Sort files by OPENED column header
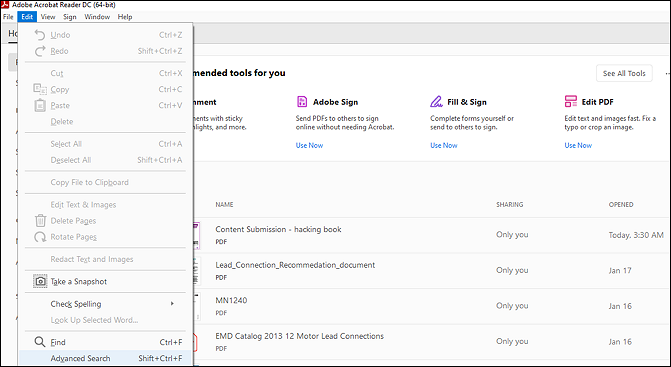Image resolution: width=671 pixels, height=367 pixels. [621, 204]
